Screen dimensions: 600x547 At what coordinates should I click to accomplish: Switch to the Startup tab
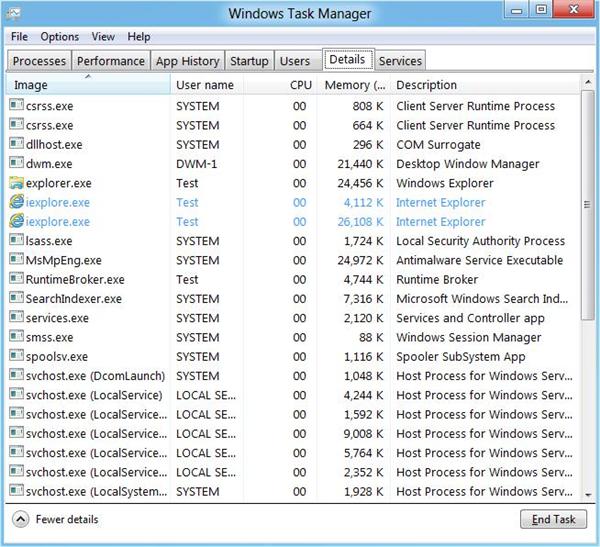pyautogui.click(x=249, y=61)
